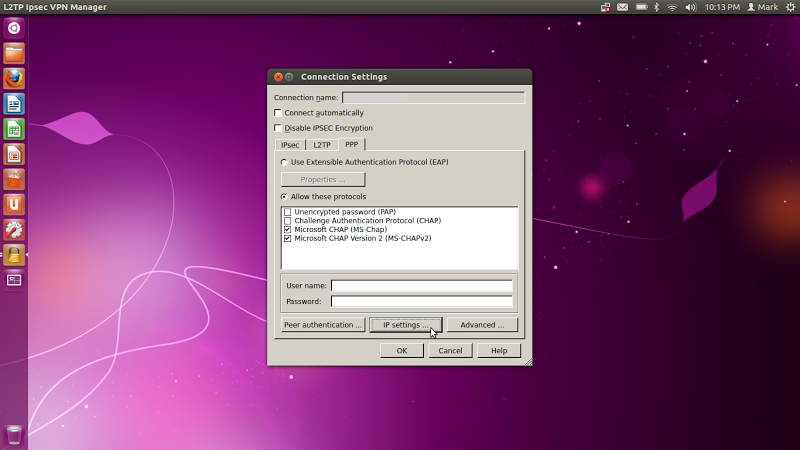
Task: Uncheck Microsoft CHAP (MS-Chap)
Action: (x=288, y=230)
